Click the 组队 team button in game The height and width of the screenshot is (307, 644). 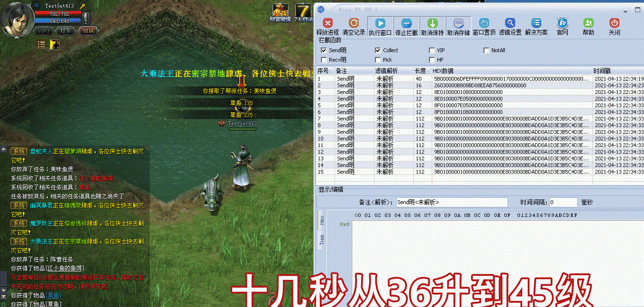coord(87,31)
